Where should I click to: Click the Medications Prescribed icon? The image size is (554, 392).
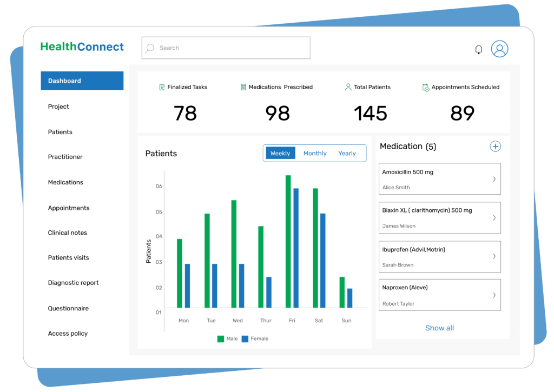coord(242,87)
